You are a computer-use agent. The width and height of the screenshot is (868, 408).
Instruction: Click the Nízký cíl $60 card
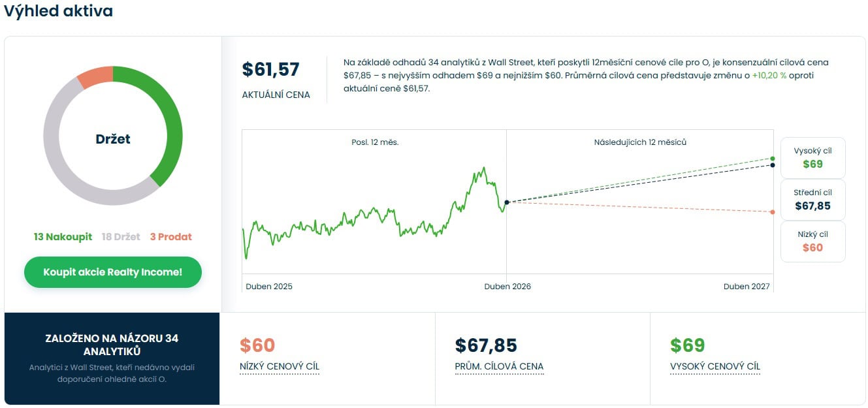[812, 242]
